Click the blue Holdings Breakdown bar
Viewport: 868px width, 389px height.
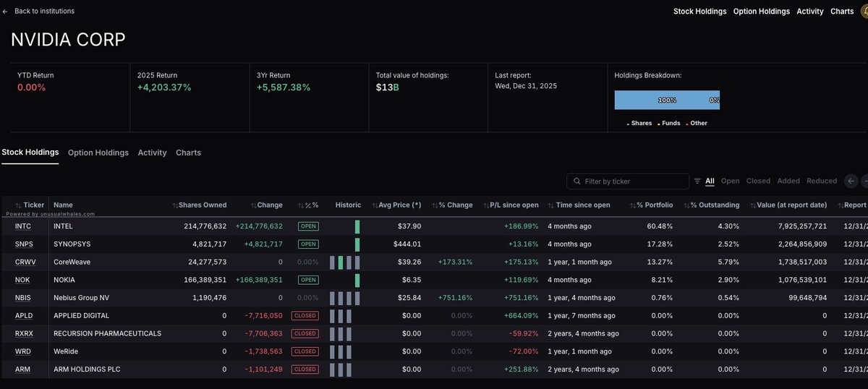667,100
